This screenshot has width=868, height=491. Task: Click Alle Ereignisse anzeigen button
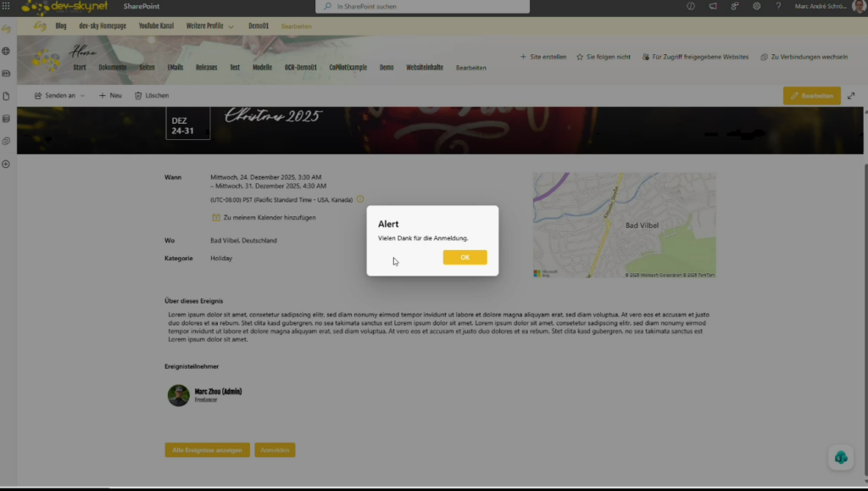point(207,450)
